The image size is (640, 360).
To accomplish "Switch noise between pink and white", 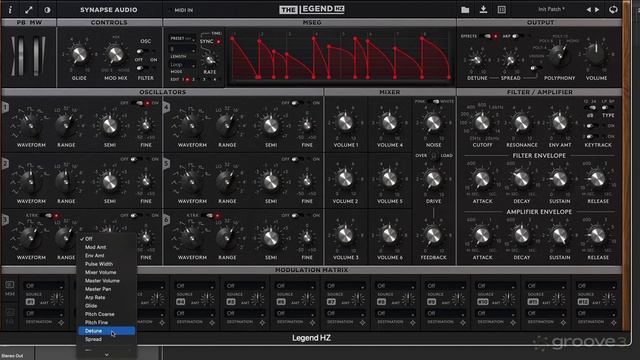I will tap(433, 101).
